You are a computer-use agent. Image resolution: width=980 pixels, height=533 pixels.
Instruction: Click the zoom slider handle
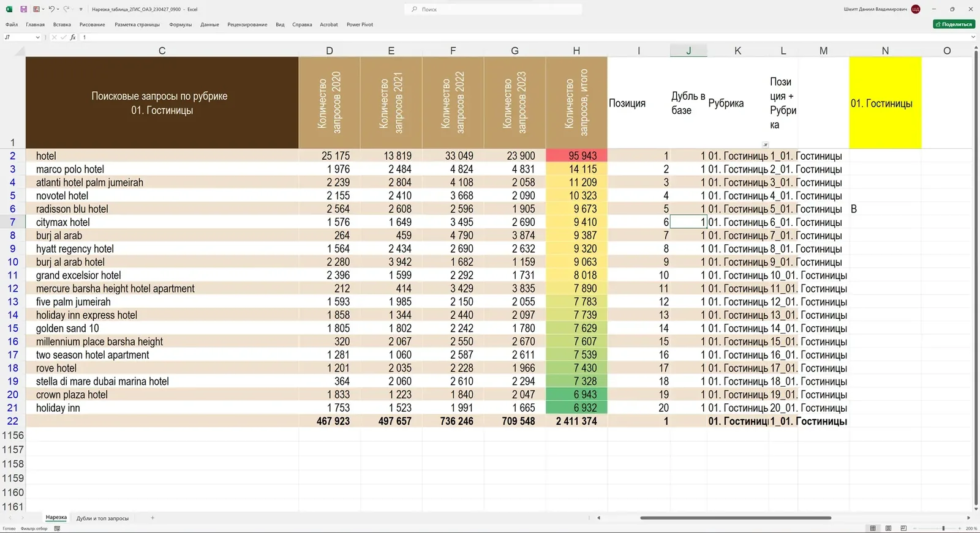943,528
